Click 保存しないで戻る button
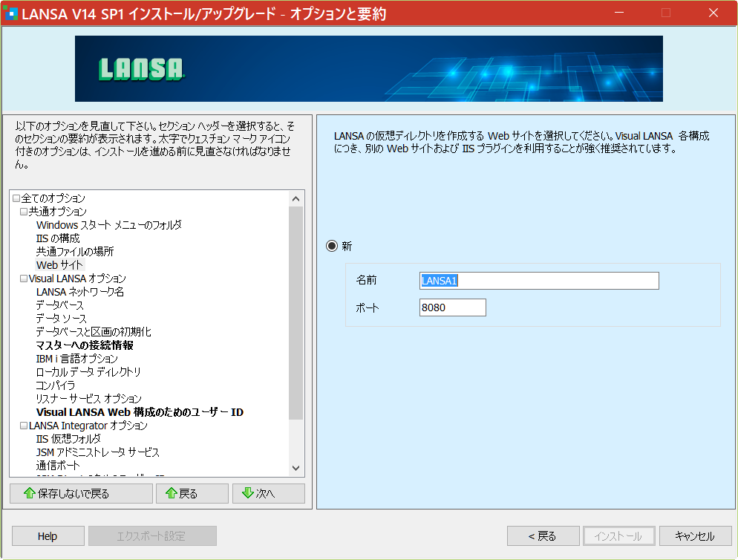This screenshot has width=738, height=560. 81,494
